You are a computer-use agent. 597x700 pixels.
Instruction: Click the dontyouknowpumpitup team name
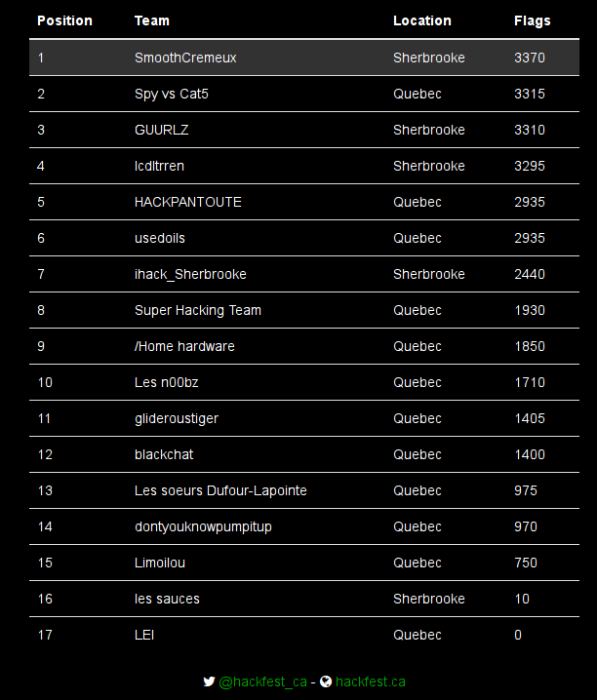[203, 526]
